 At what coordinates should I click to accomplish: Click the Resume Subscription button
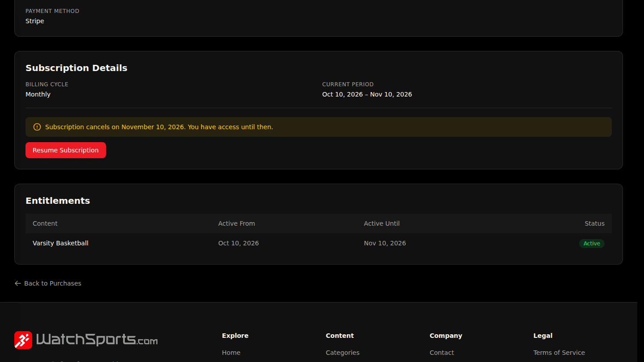(x=66, y=150)
